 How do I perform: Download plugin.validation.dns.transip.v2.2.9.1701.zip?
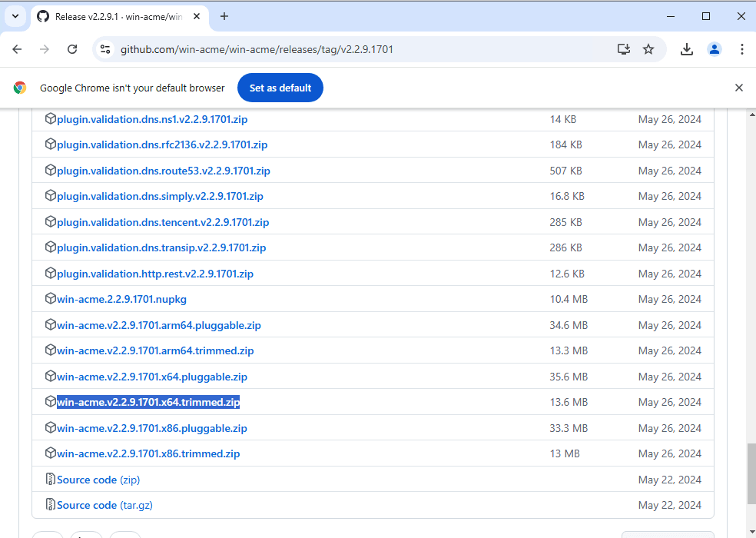coord(161,248)
